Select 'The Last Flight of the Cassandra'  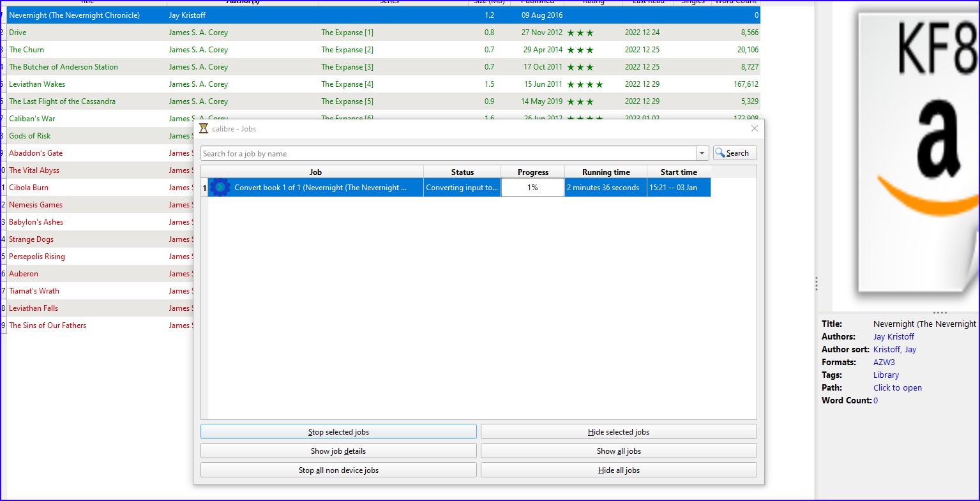tap(62, 101)
